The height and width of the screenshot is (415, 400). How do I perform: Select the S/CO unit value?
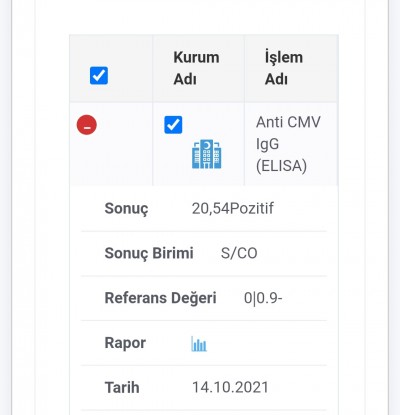[239, 253]
